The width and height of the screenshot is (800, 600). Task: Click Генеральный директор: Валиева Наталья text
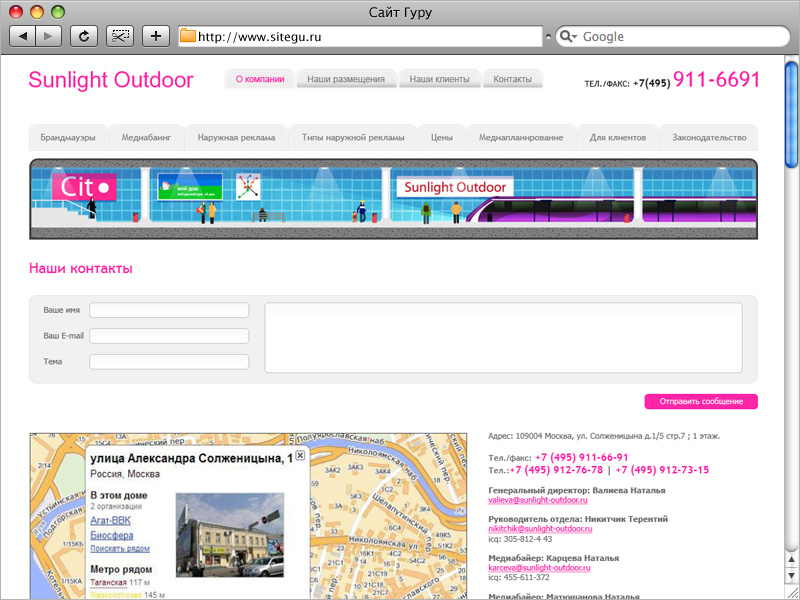577,490
